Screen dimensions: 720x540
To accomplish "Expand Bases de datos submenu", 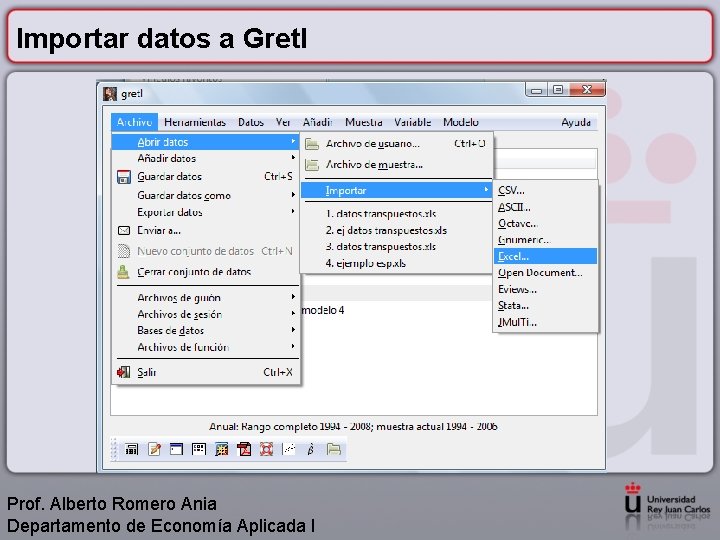I will tap(206, 331).
